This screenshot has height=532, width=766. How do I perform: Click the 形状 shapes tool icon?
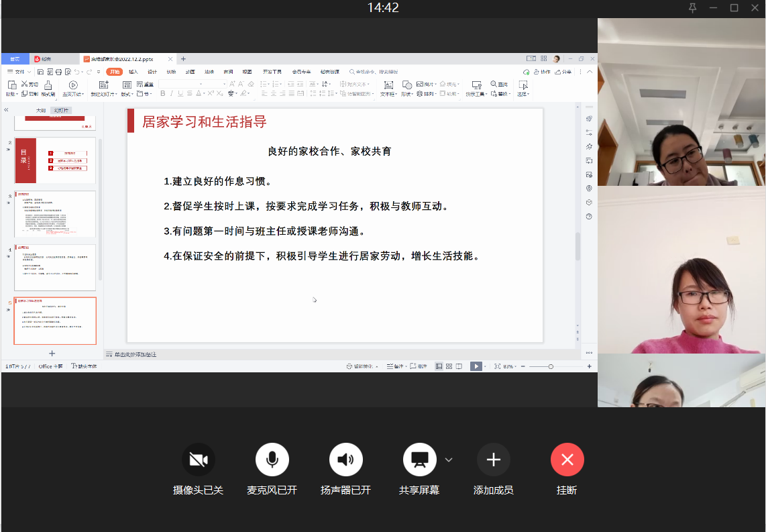coord(406,85)
